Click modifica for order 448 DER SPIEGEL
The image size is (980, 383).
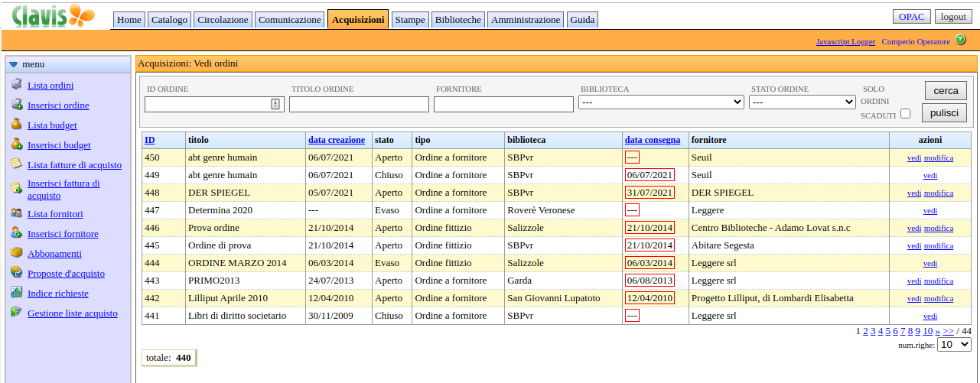tap(939, 193)
